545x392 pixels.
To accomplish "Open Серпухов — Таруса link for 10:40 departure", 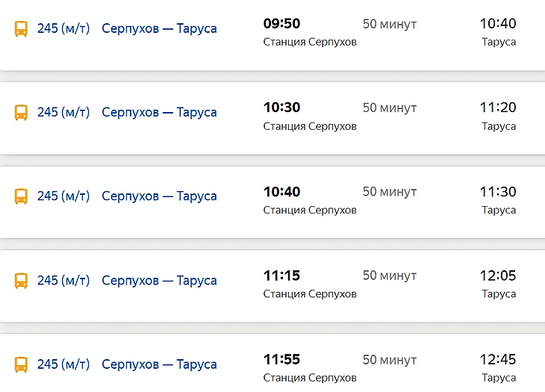I will tap(159, 196).
